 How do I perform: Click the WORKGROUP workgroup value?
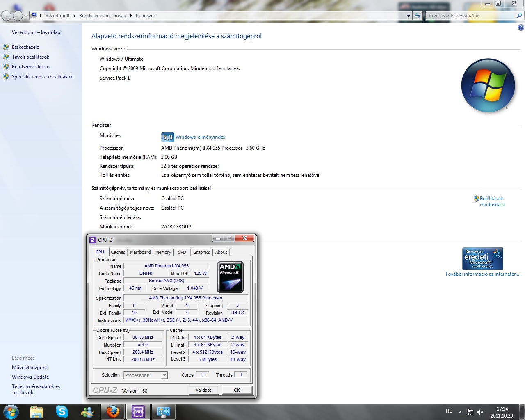click(176, 227)
